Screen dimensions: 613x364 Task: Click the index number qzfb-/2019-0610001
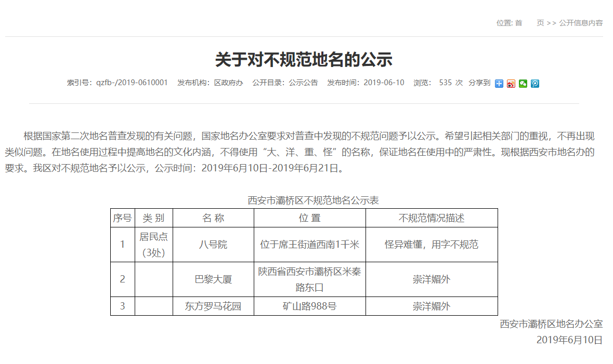(x=132, y=83)
